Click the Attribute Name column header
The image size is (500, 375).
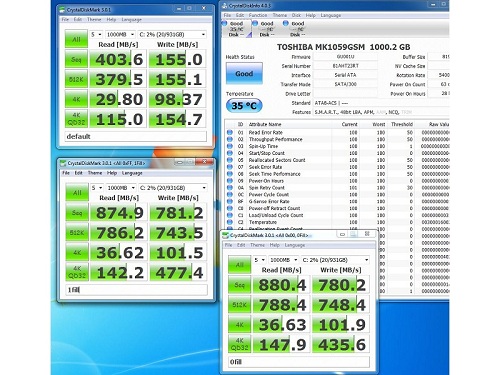265,124
